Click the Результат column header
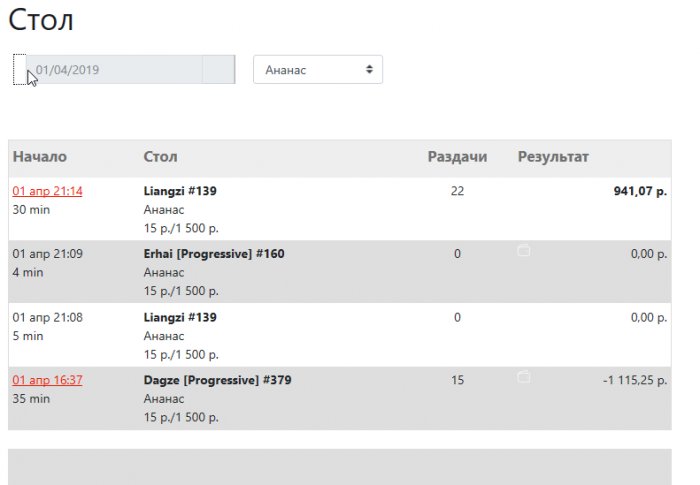This screenshot has width=700, height=485. [553, 157]
